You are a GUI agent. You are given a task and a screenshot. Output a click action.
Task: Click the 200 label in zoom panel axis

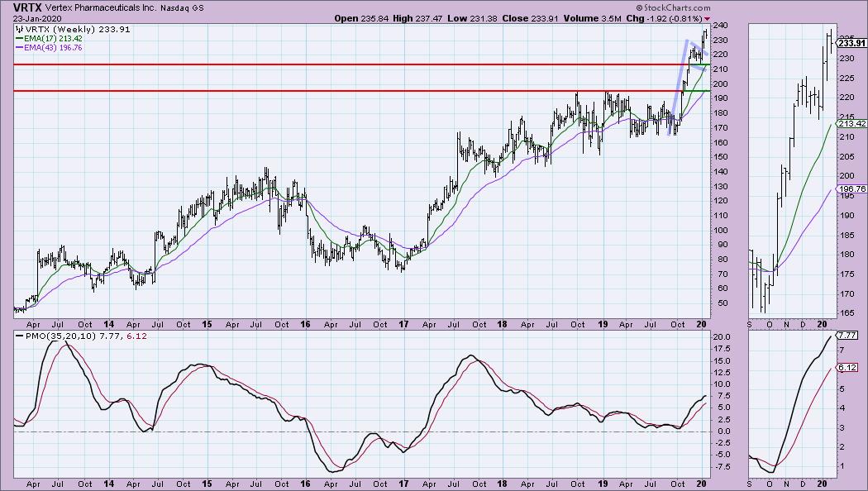[x=846, y=176]
